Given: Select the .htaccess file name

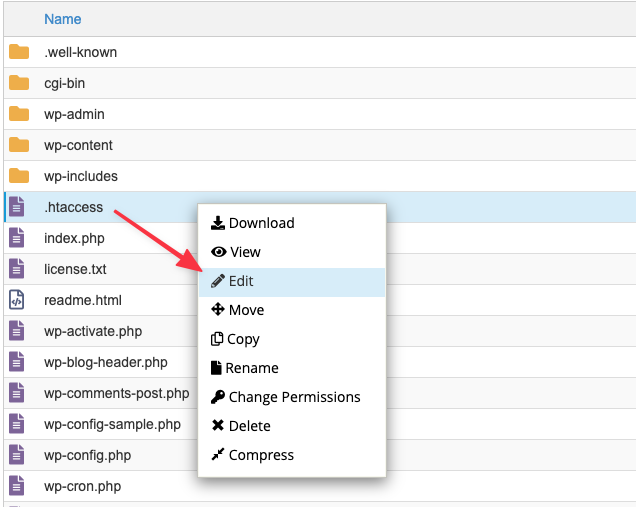Looking at the screenshot, I should pyautogui.click(x=73, y=207).
